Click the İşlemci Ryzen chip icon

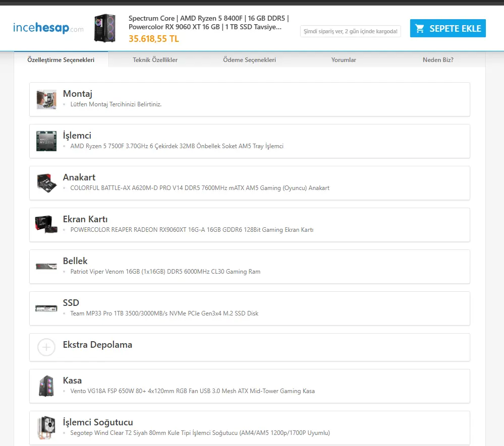coord(46,141)
